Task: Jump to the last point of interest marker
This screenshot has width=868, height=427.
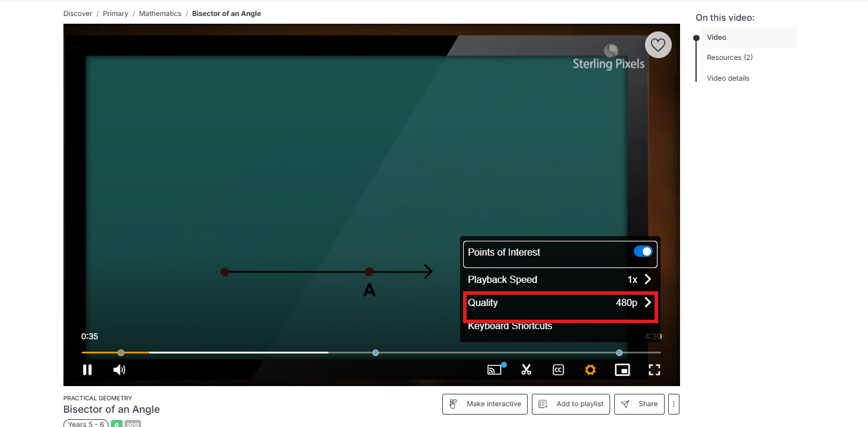Action: pyautogui.click(x=619, y=352)
